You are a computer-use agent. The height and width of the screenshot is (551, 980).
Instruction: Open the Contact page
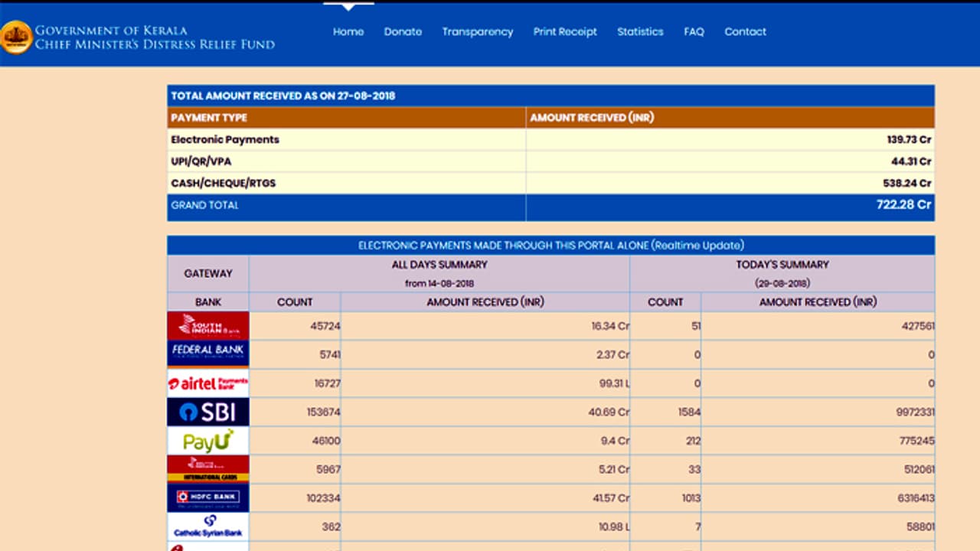pos(745,31)
